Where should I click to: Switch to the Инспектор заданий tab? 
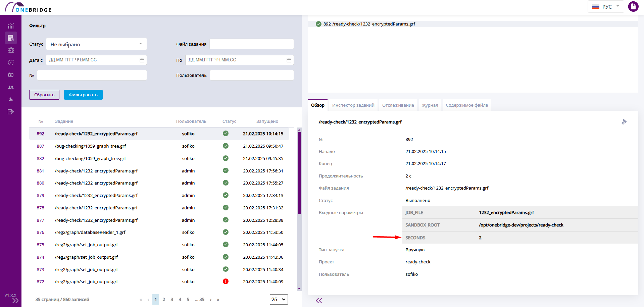pos(353,105)
